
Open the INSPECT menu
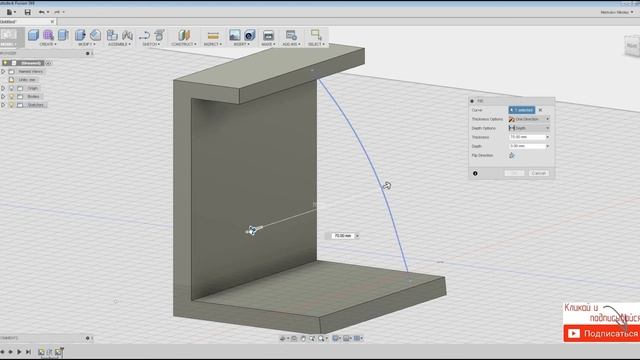(213, 44)
